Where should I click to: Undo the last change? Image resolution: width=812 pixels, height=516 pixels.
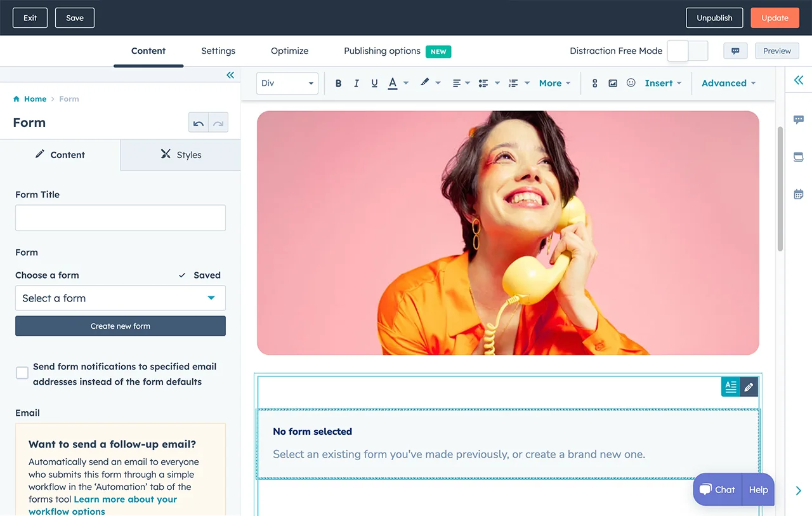198,122
